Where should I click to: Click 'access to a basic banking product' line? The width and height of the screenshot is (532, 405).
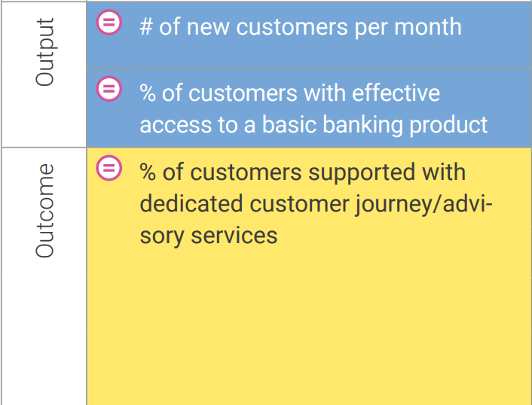(313, 125)
